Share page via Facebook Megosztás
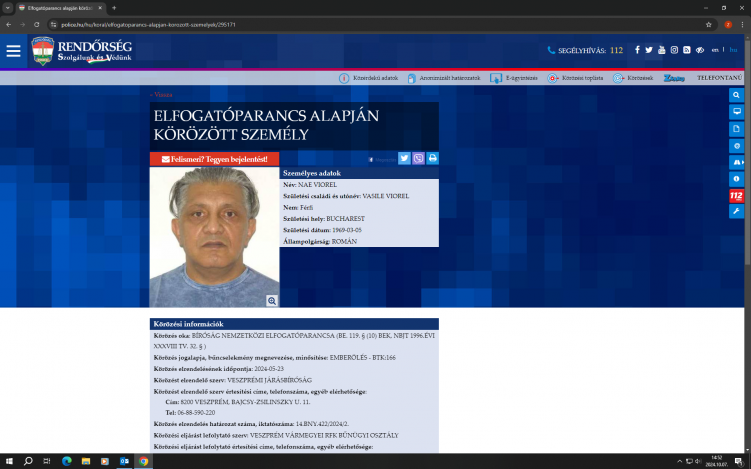 382,160
